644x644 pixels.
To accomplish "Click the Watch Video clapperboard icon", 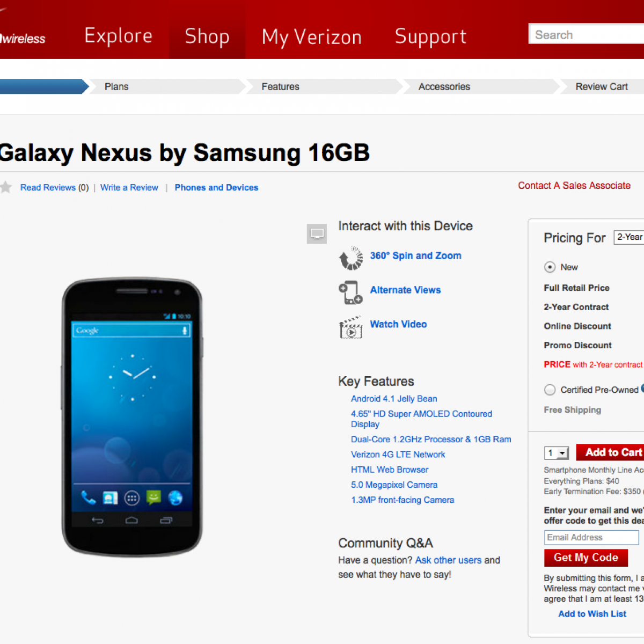I will click(x=350, y=327).
